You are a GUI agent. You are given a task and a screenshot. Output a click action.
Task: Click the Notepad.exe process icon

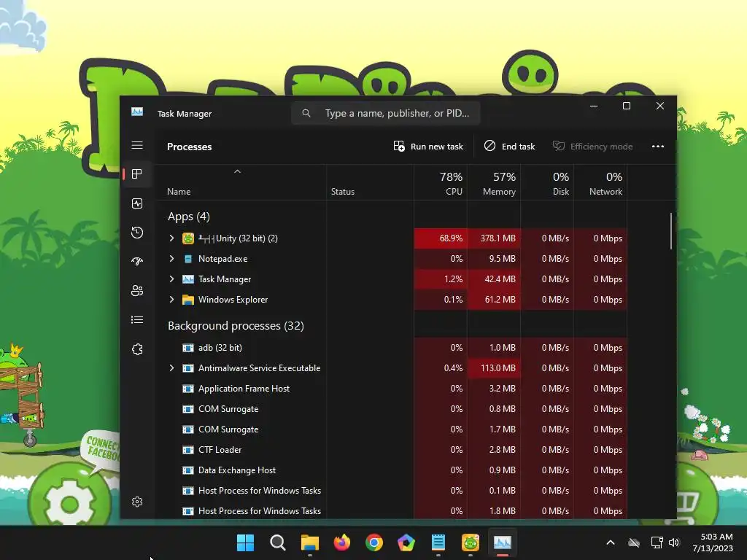(x=188, y=259)
